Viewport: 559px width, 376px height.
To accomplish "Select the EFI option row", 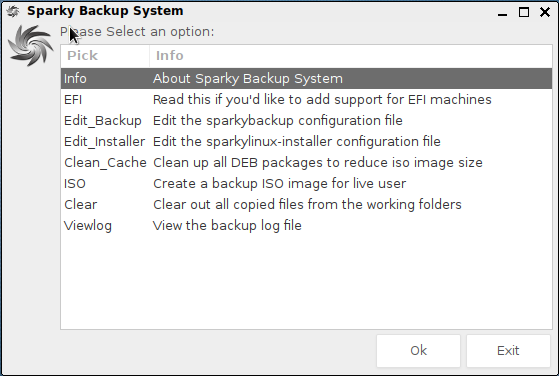I will (x=306, y=99).
